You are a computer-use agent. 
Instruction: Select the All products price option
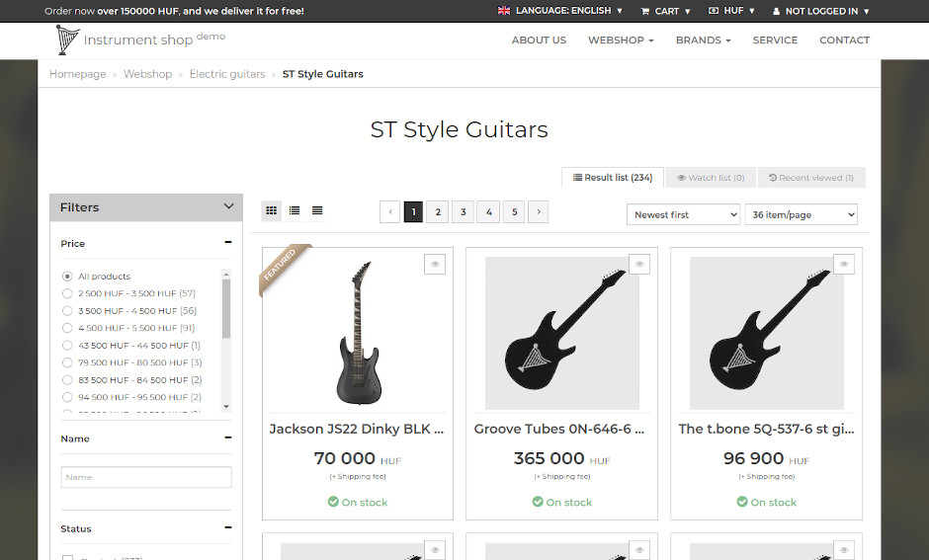67,277
